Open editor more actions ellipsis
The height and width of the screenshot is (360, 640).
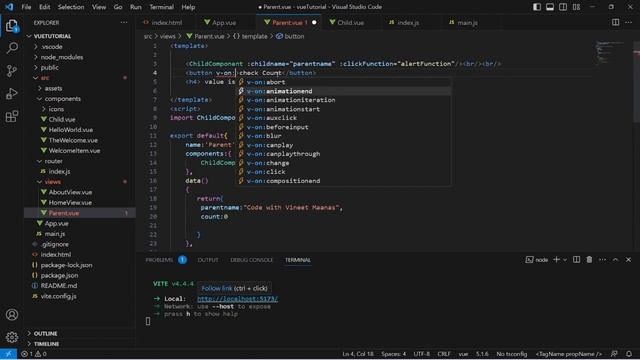(x=628, y=22)
